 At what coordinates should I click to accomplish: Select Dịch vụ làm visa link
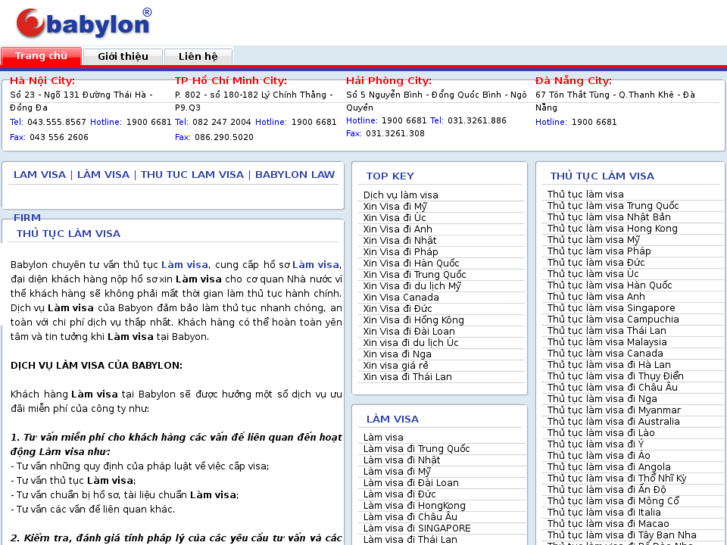[x=400, y=195]
